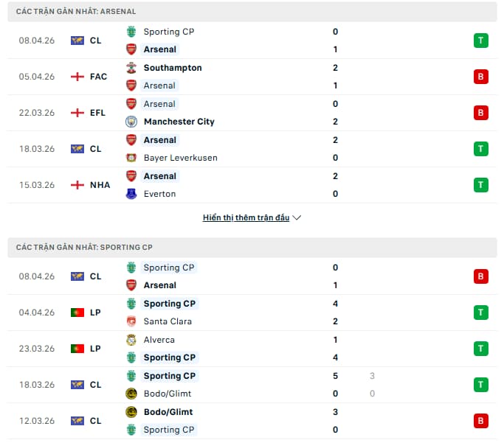Image resolution: width=504 pixels, height=443 pixels.
Task: Click green T badge for Everton match
Action: (x=481, y=185)
